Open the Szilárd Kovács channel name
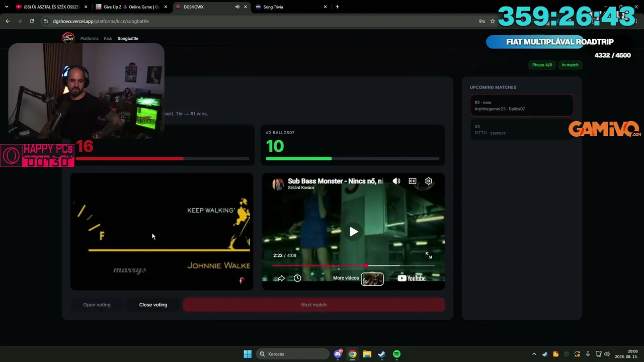Viewport: 644px width, 362px height. [x=301, y=188]
